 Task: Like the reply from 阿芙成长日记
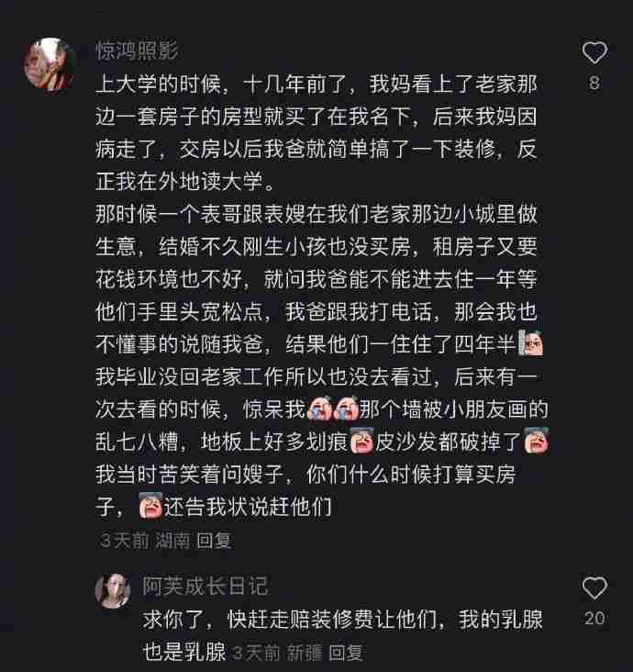pos(594,588)
